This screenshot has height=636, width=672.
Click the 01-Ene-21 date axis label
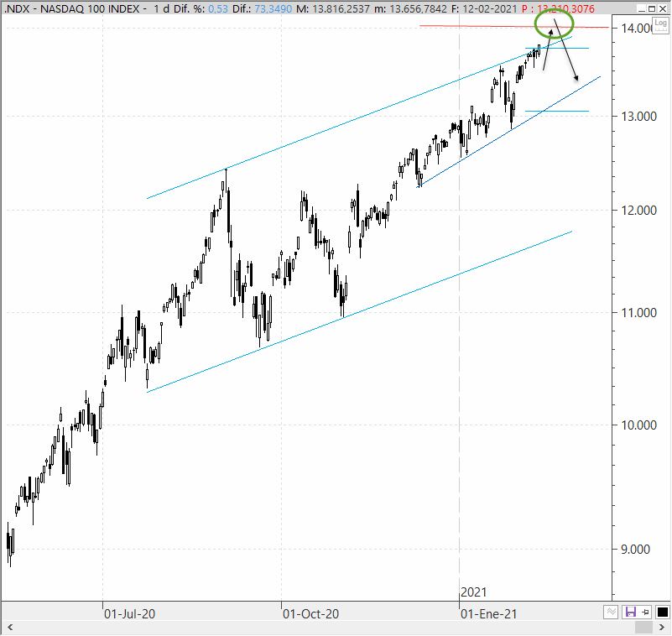coord(488,614)
